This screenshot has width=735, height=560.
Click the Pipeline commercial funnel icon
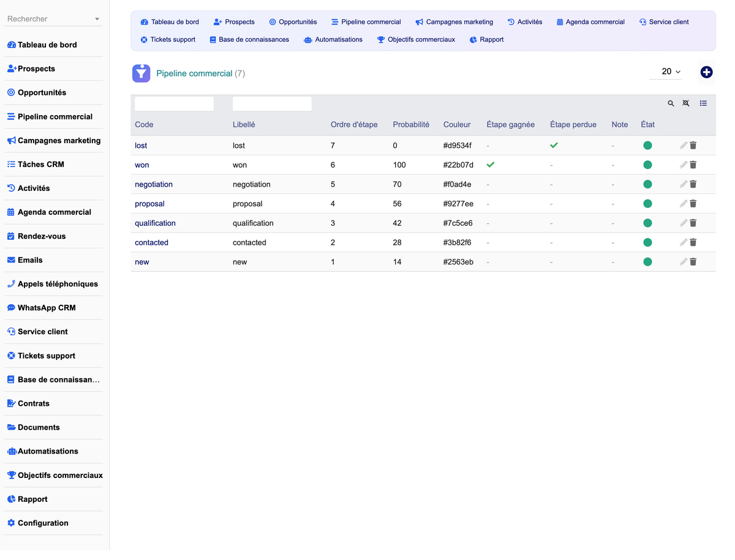141,73
